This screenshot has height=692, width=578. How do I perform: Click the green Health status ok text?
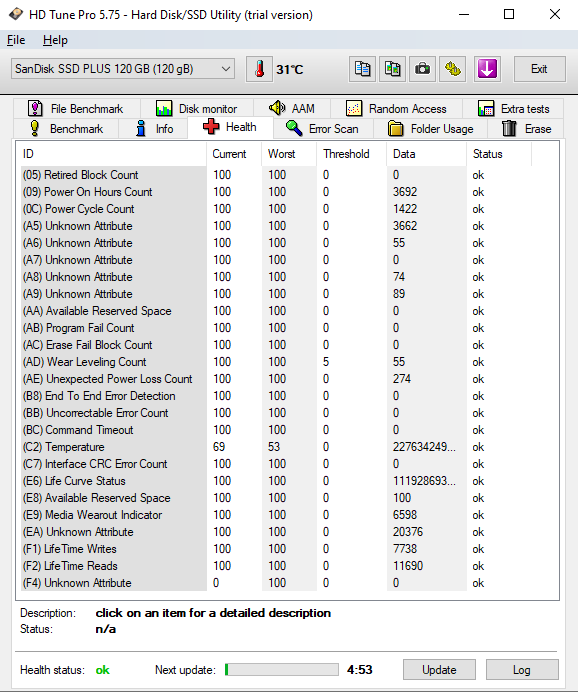click(x=103, y=670)
